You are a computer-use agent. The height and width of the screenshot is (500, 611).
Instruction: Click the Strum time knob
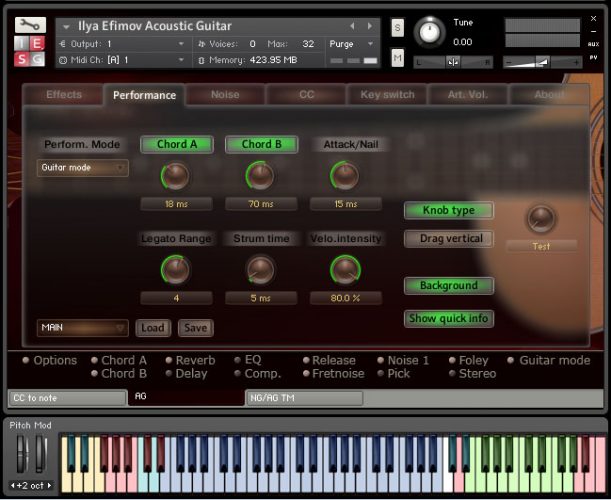click(260, 269)
